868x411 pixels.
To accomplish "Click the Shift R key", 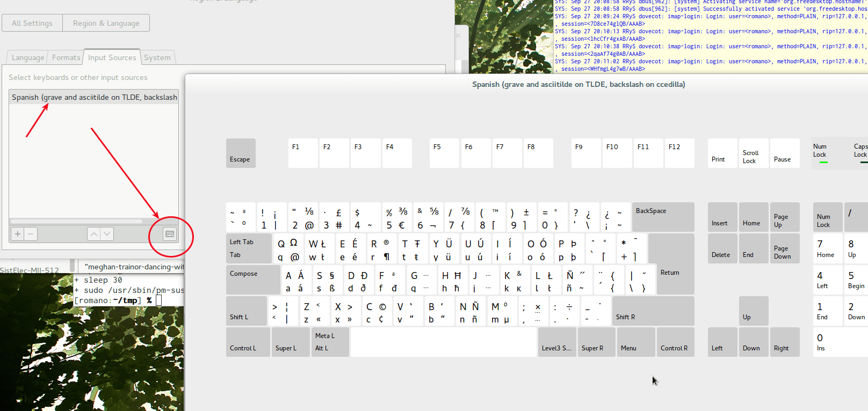I will 653,311.
